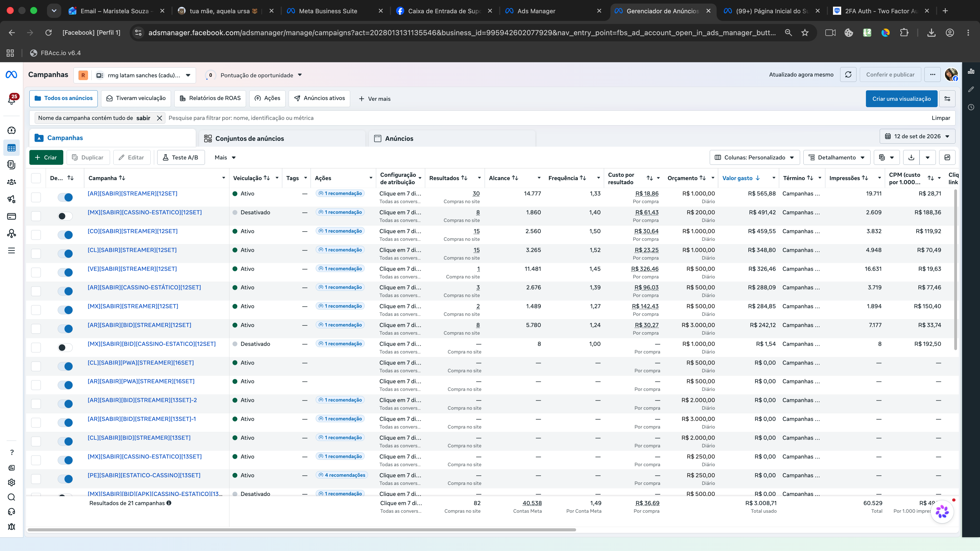The image size is (980, 551).
Task: Sort by Valor gasto column header
Action: (741, 178)
